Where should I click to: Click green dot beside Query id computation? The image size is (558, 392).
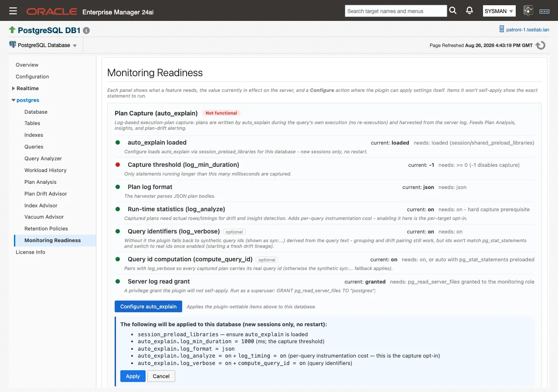tap(118, 259)
